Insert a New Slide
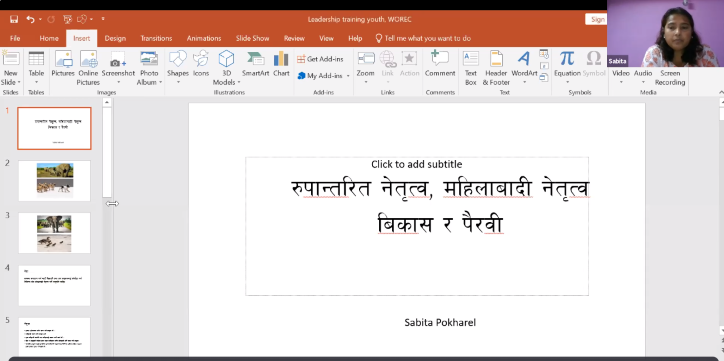Image resolution: width=724 pixels, height=361 pixels. (10, 68)
